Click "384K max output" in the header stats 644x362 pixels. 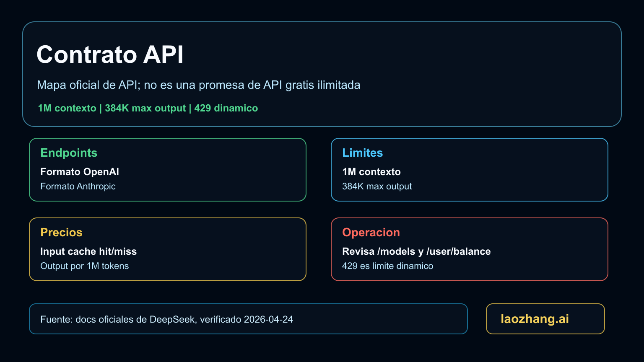(145, 108)
